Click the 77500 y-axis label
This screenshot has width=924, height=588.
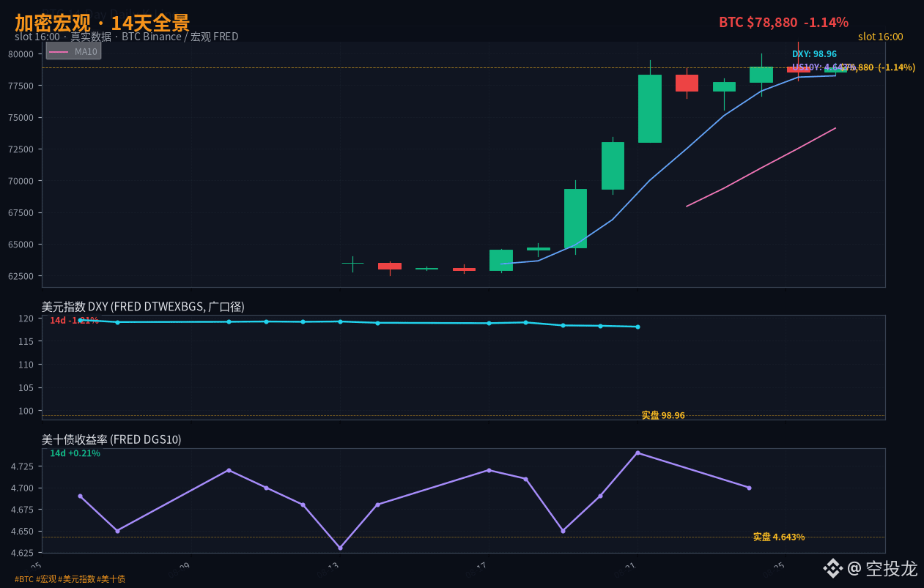tap(21, 86)
